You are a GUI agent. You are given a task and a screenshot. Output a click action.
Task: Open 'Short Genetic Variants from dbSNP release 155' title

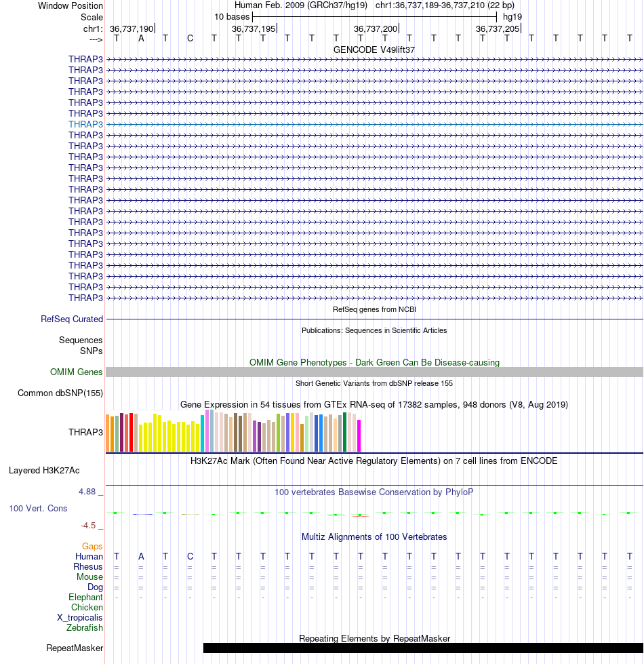(x=374, y=384)
